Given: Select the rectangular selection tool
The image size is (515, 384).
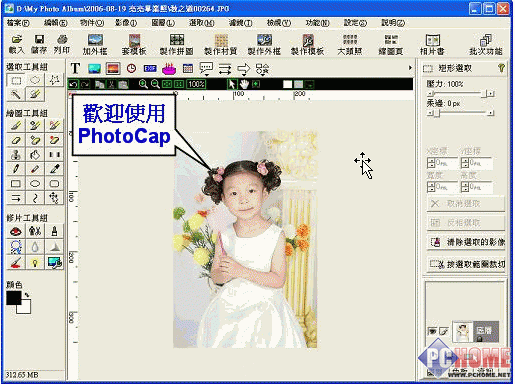Looking at the screenshot, I should pos(16,80).
